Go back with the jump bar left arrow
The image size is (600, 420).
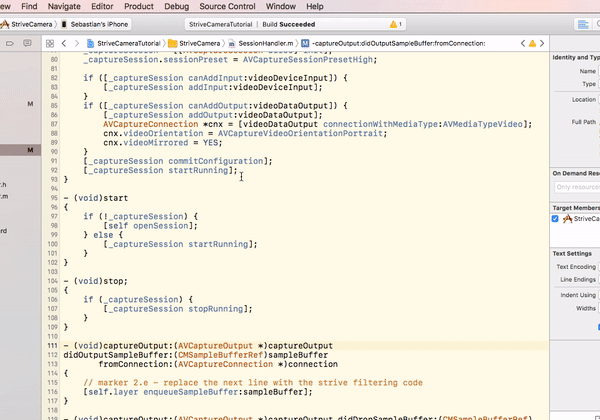tap(64, 43)
